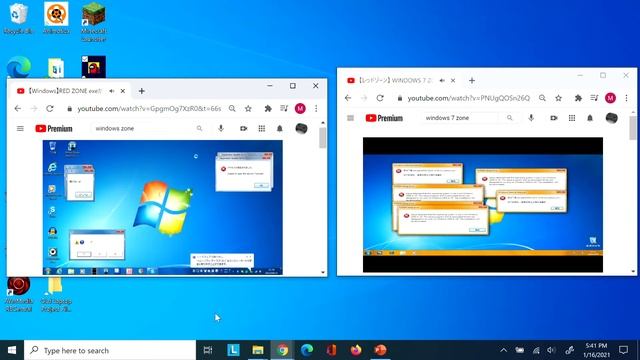This screenshot has height=360, width=640.
Task: Open YouTube guide menu in right window
Action: (x=350, y=118)
